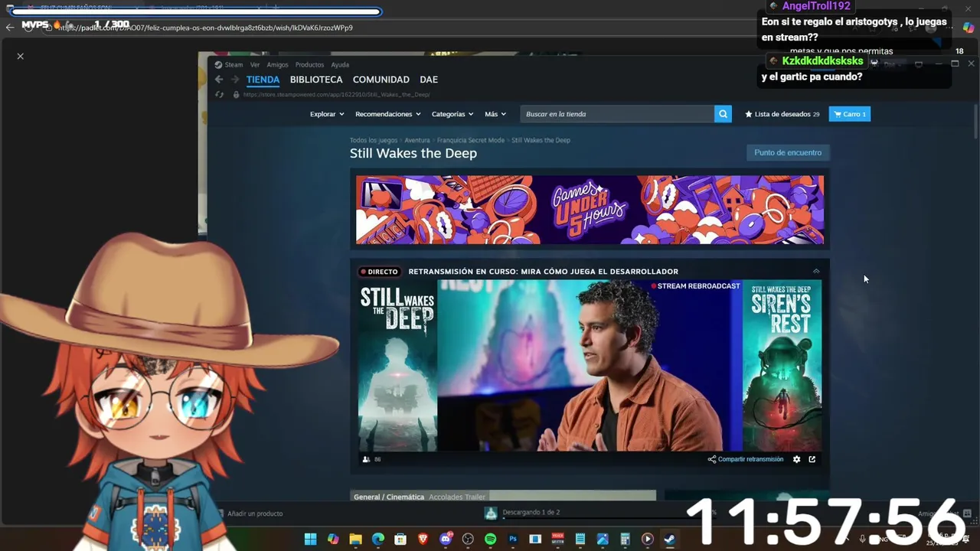Switch to the TIENDA tab
Screen dimensions: 980x551
tap(263, 80)
